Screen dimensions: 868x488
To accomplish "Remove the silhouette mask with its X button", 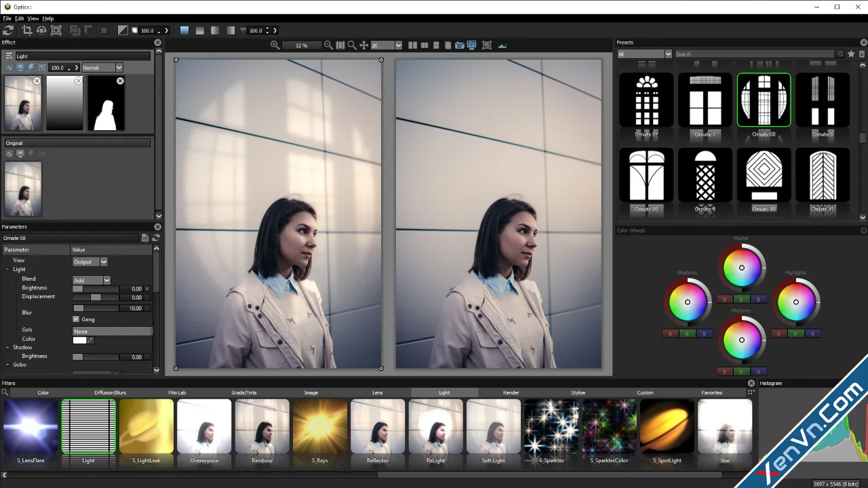I will pos(120,81).
